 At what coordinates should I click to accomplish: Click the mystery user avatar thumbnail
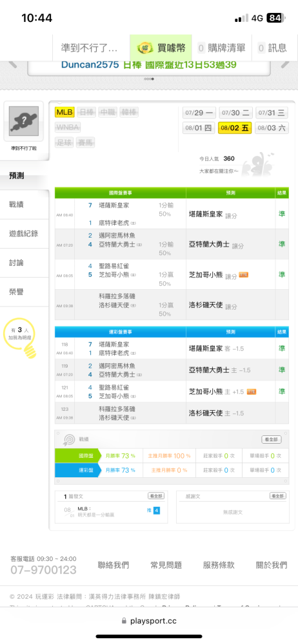[24, 121]
